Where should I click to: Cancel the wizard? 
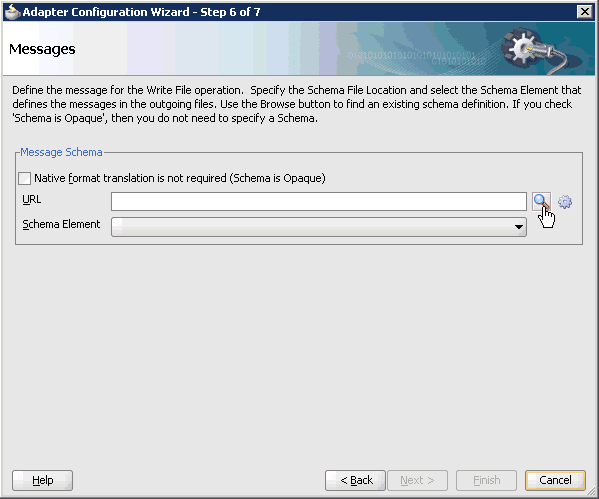click(x=555, y=480)
